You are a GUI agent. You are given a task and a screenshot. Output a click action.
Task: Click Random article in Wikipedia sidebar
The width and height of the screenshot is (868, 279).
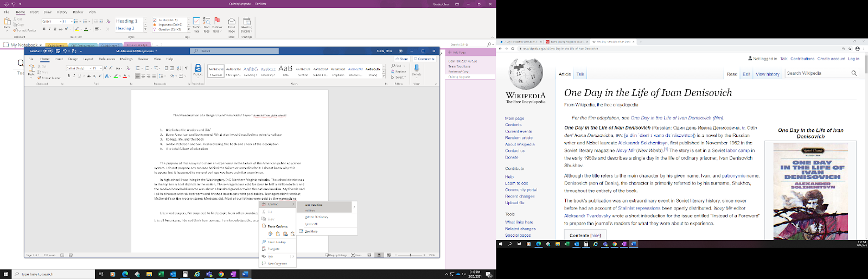[519, 138]
